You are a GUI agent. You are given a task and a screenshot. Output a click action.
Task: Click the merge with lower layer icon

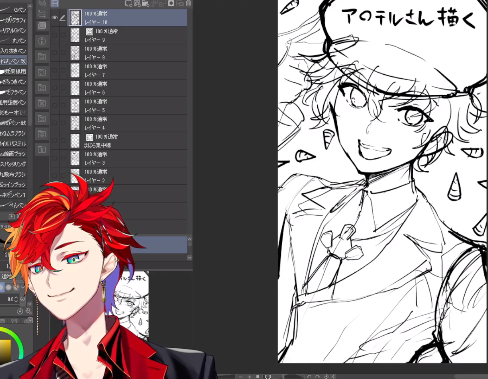[x=162, y=3]
